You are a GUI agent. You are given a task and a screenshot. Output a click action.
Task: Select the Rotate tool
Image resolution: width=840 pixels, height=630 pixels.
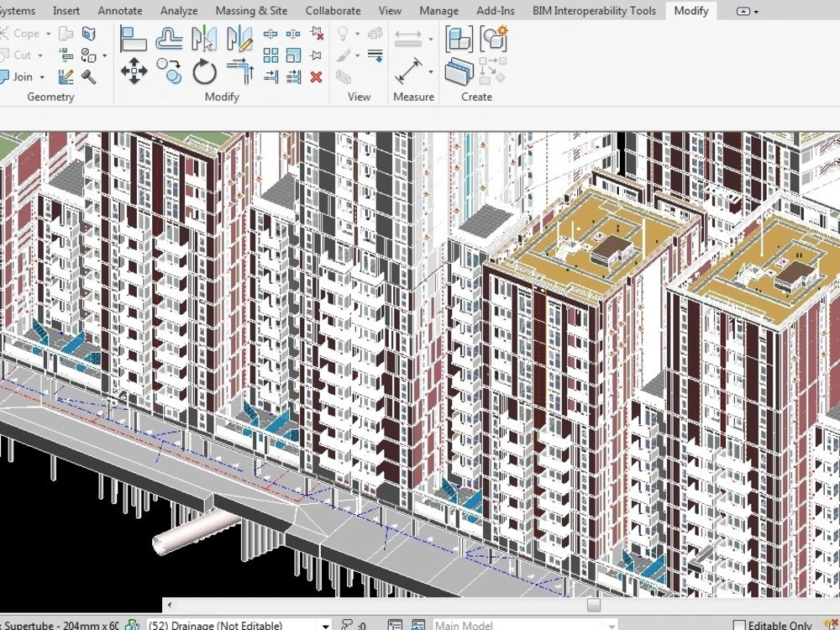click(205, 71)
